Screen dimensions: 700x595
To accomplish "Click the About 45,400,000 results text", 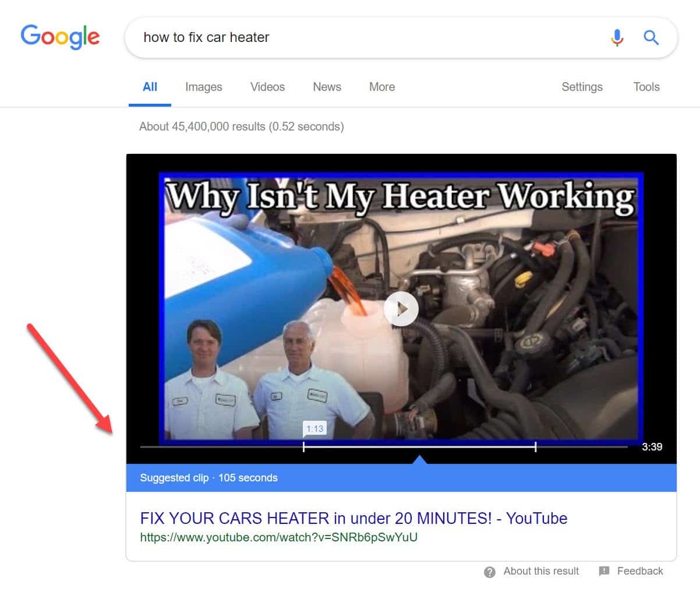I will point(241,126).
